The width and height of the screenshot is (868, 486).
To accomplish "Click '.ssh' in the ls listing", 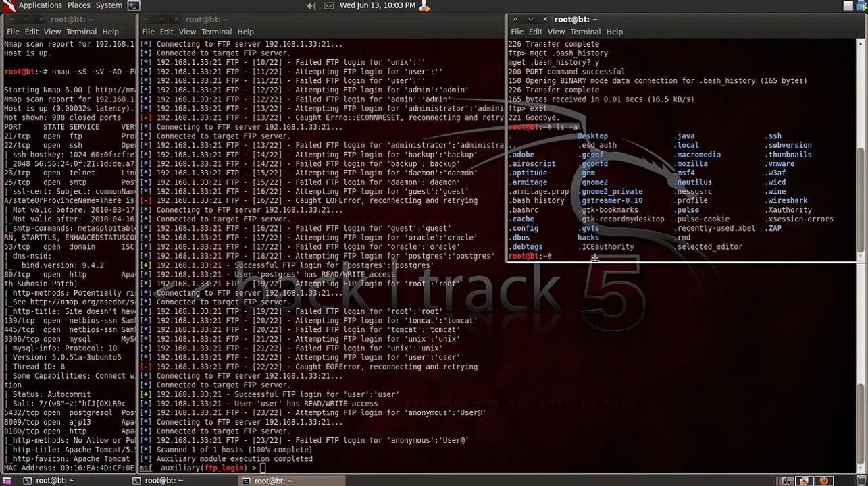I will tap(773, 136).
